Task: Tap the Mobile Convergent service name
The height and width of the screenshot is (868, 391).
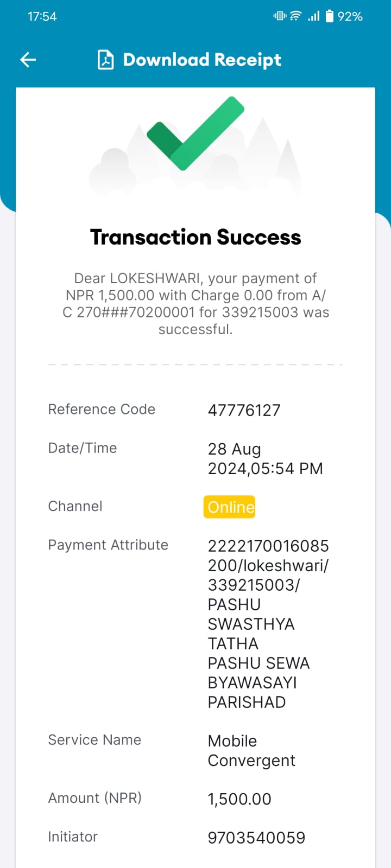Action: pyautogui.click(x=251, y=751)
